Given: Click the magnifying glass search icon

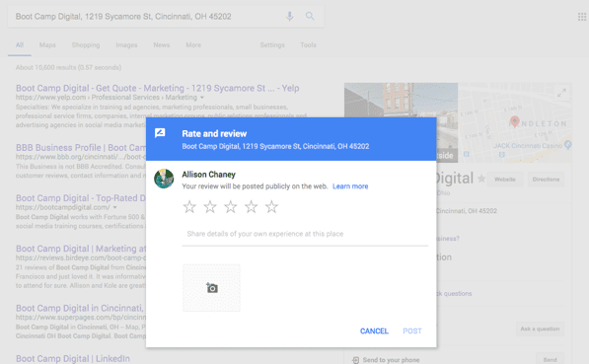Looking at the screenshot, I should [310, 16].
